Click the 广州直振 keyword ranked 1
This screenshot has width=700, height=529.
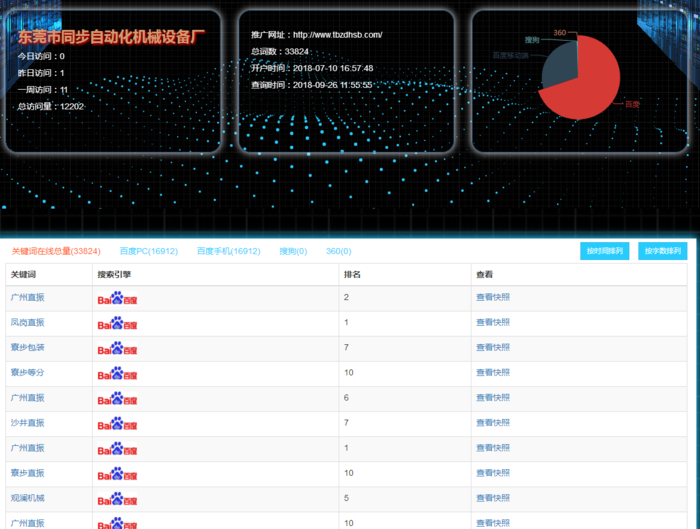(x=27, y=448)
